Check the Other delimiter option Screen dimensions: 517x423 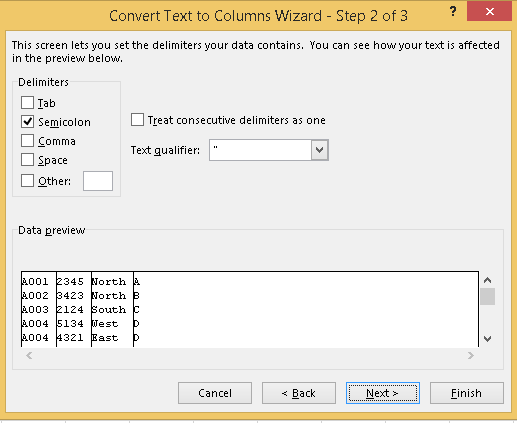tap(27, 181)
